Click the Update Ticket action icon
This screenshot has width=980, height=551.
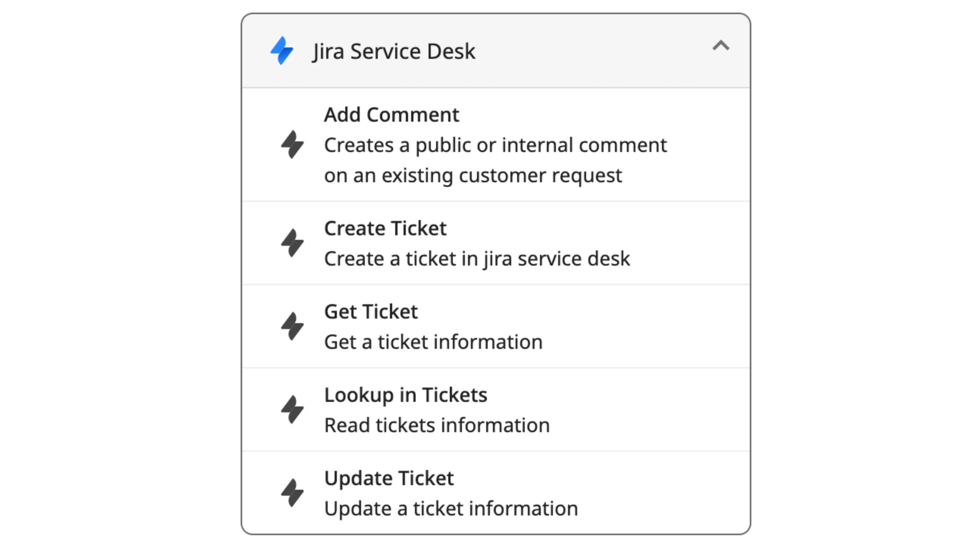(292, 493)
